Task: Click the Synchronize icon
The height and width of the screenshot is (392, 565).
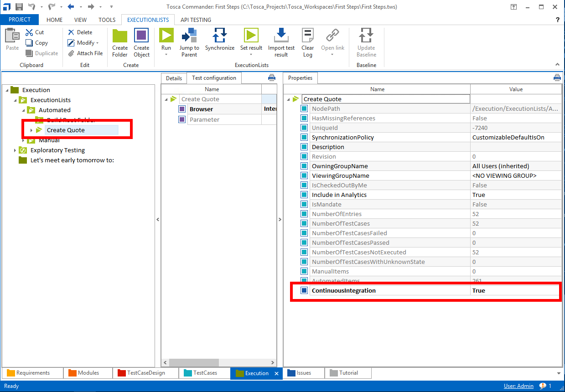Action: [x=219, y=36]
